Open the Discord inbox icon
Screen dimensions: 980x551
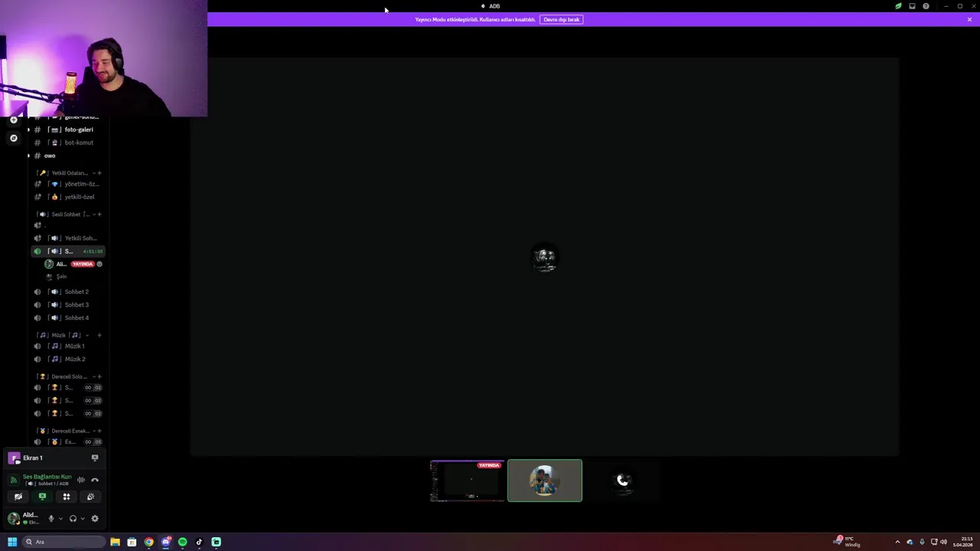point(912,6)
